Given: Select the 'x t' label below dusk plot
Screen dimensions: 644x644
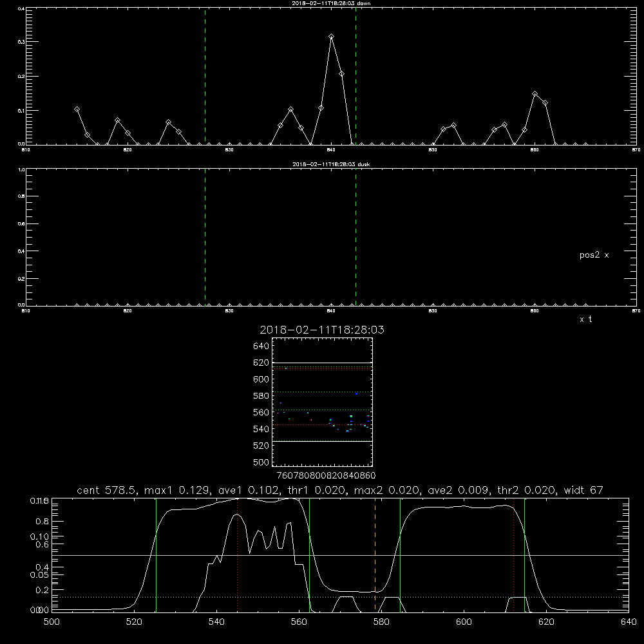Looking at the screenshot, I should point(585,319).
